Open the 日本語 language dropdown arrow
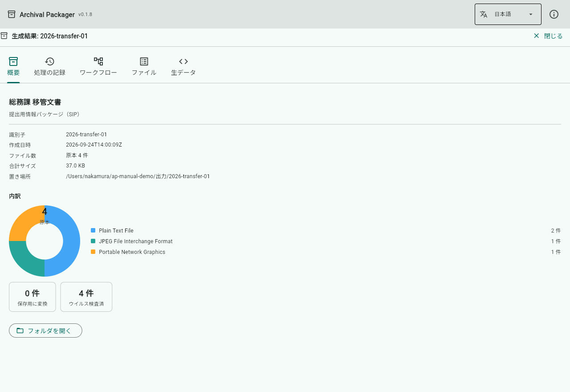The width and height of the screenshot is (570, 392). click(530, 14)
